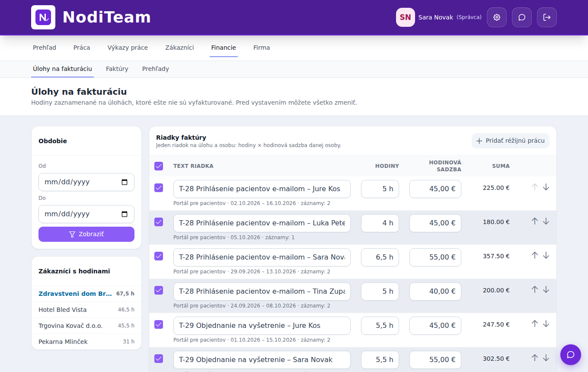
Task: Move the Jure Kos T-28 row down
Action: pos(546,187)
